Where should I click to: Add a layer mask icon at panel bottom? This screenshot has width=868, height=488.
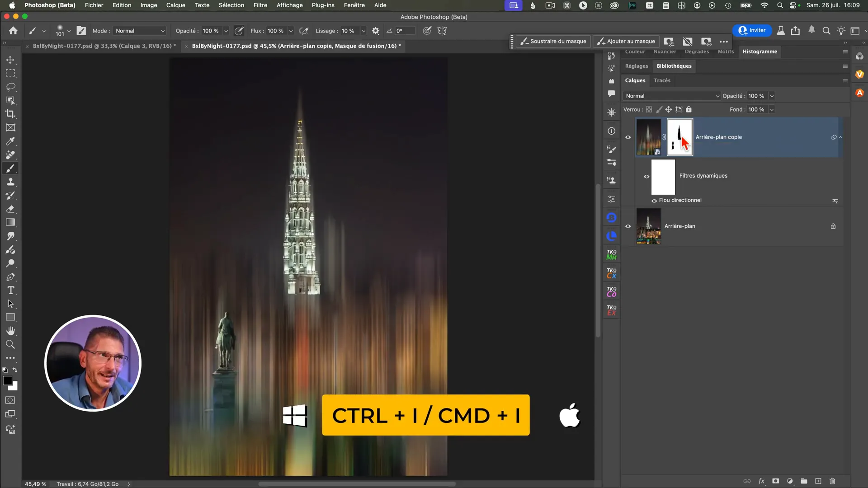click(776, 481)
